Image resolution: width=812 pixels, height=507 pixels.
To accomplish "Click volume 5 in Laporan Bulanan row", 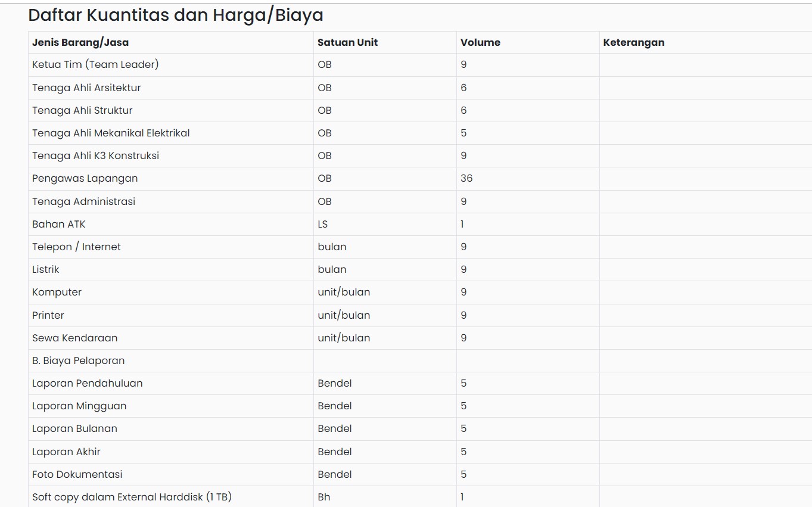I will (463, 428).
